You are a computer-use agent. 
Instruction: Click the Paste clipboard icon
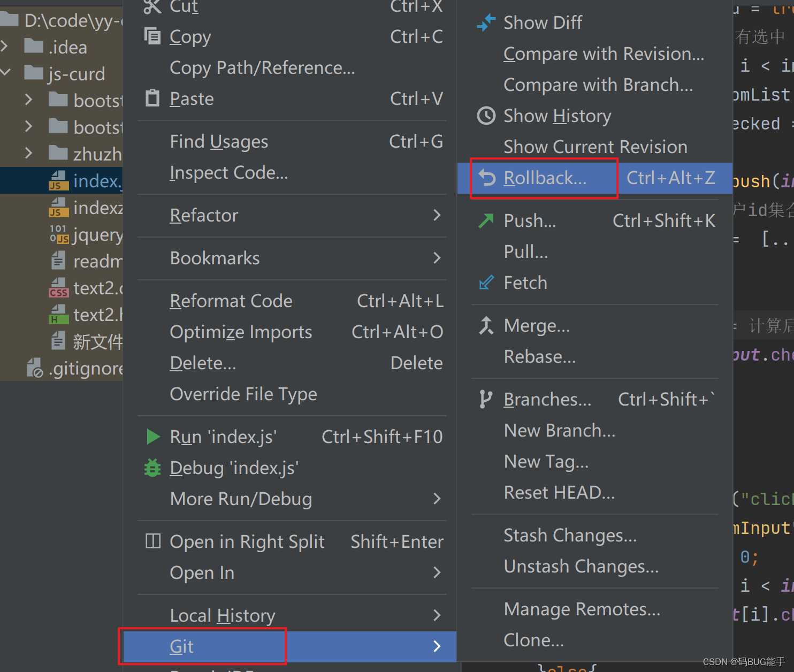152,98
